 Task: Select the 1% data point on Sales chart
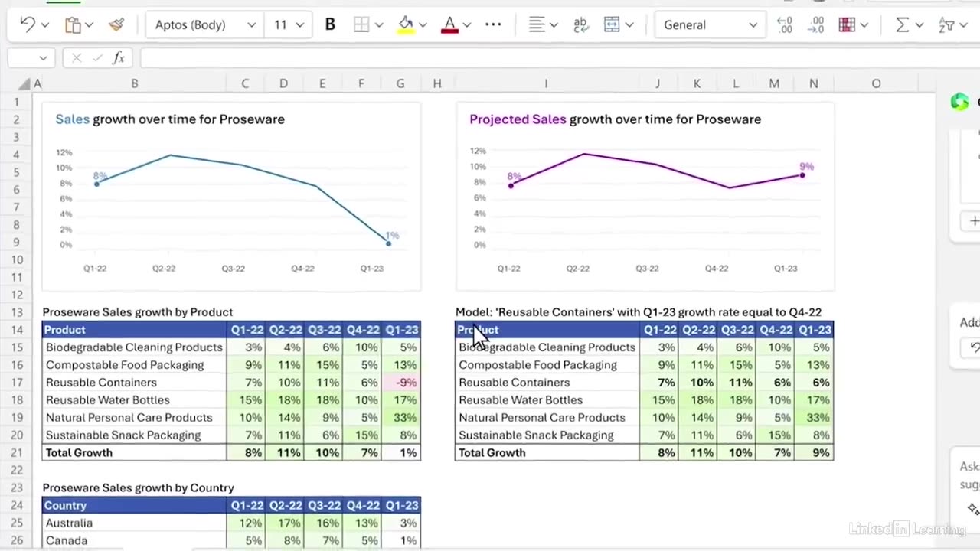(388, 243)
